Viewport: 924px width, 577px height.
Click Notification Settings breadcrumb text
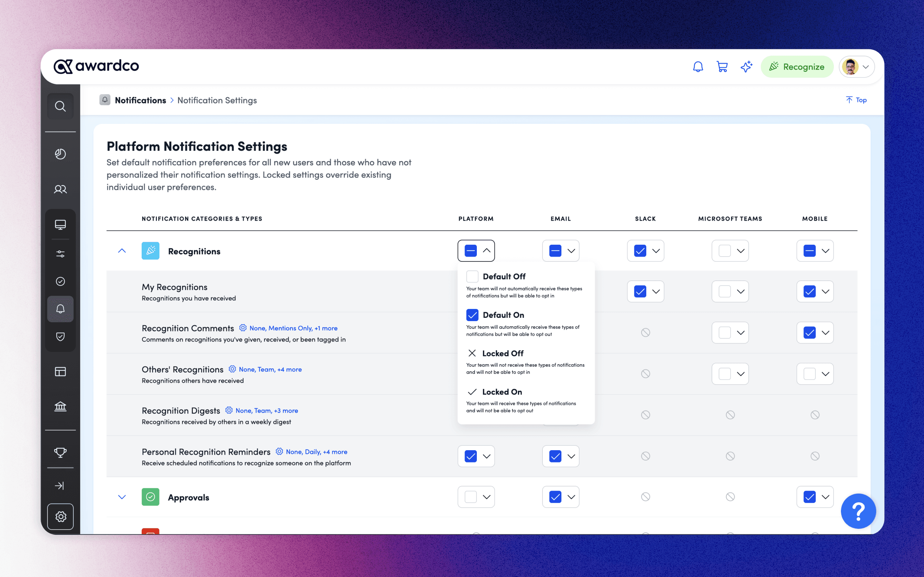point(217,100)
